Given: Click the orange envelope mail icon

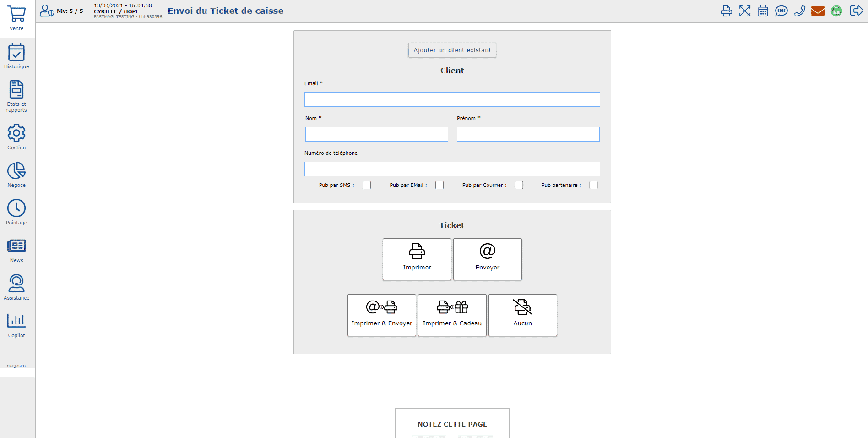Looking at the screenshot, I should (x=818, y=11).
